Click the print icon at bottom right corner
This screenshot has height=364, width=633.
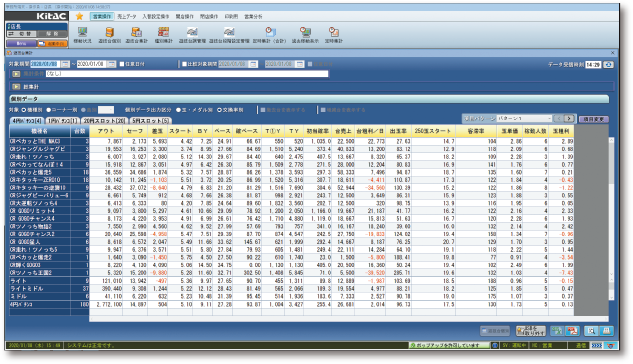[x=606, y=331]
